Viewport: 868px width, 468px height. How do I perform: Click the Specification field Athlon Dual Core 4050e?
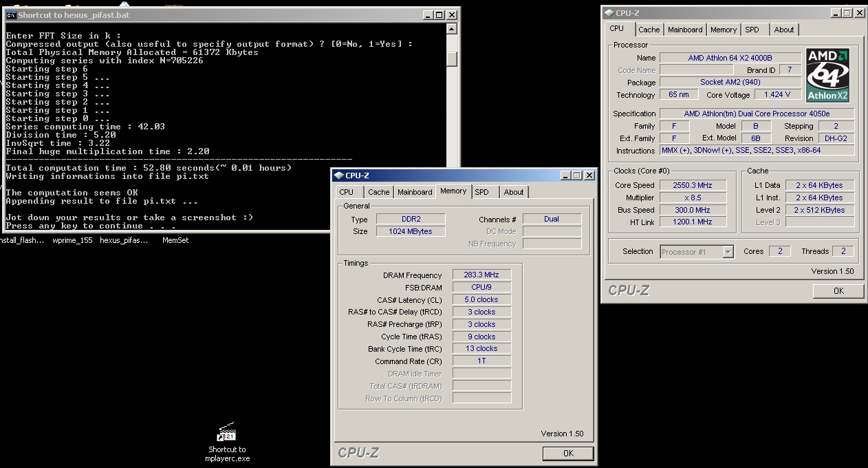click(757, 114)
